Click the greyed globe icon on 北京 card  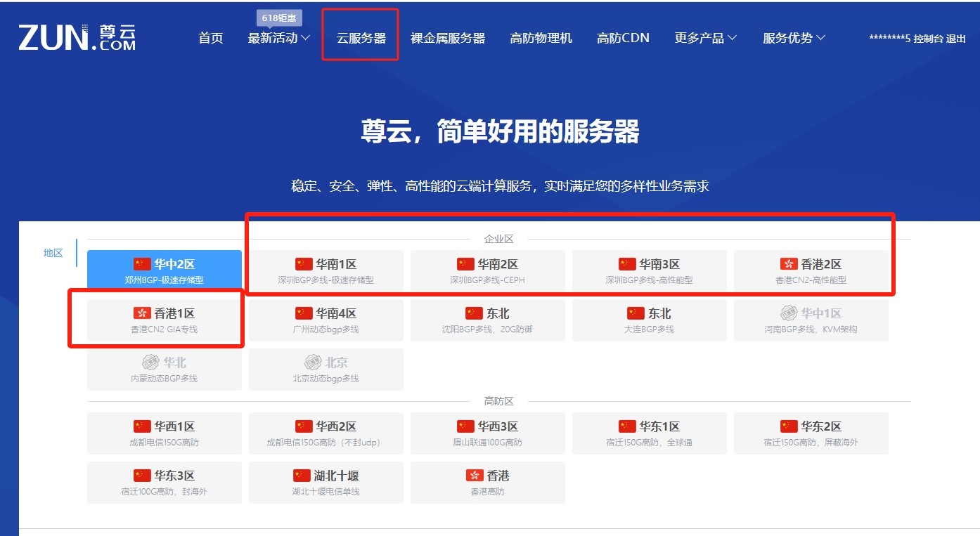tap(313, 362)
